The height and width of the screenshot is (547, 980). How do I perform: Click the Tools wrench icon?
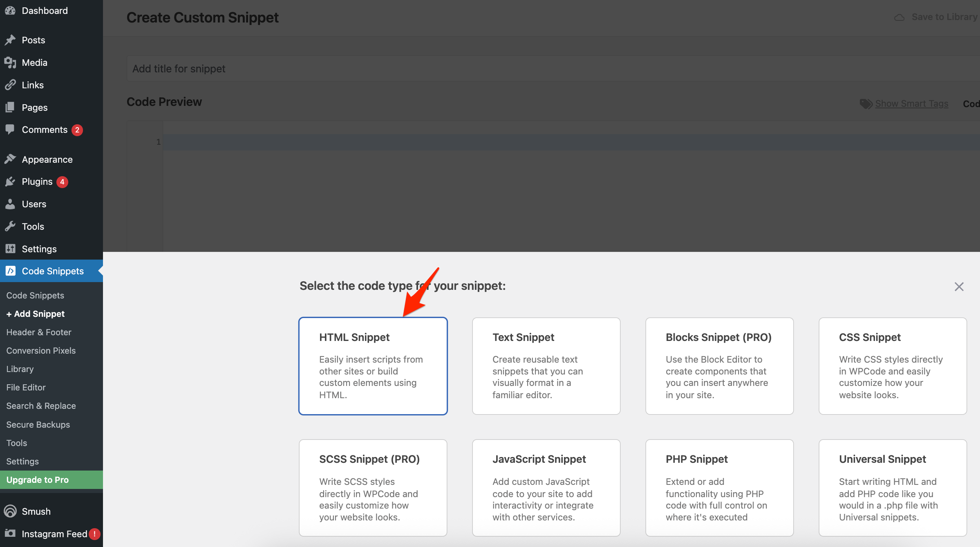pos(10,226)
